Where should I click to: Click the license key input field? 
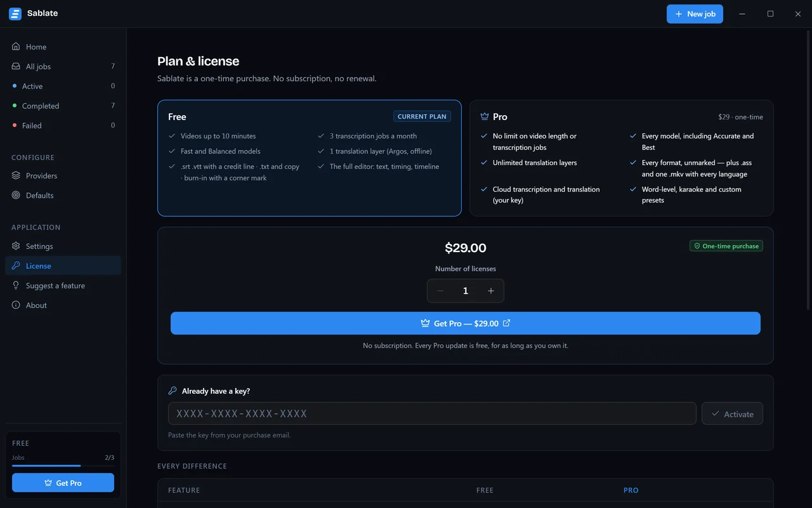pos(432,413)
